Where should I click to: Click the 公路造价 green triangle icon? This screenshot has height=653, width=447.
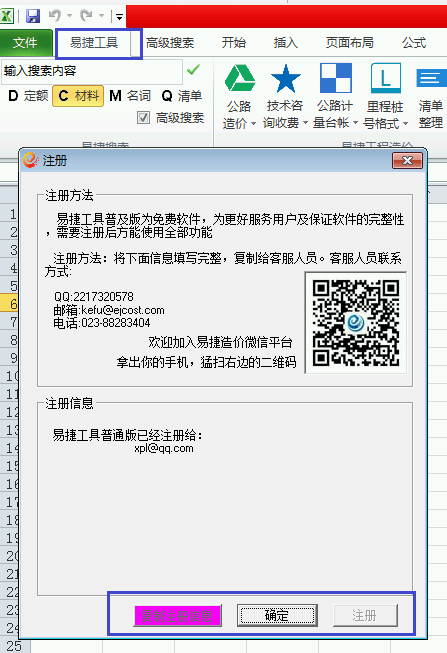coord(240,78)
